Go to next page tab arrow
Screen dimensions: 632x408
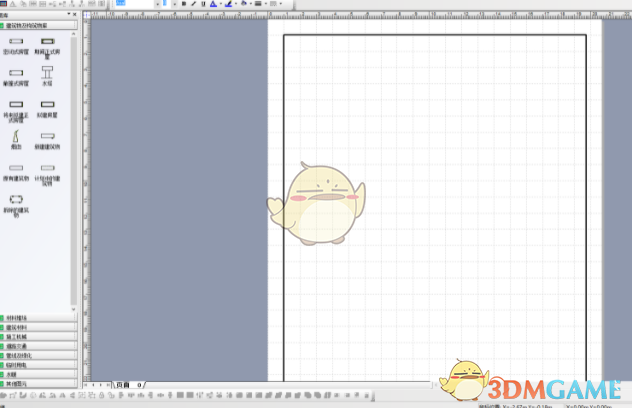100,385
